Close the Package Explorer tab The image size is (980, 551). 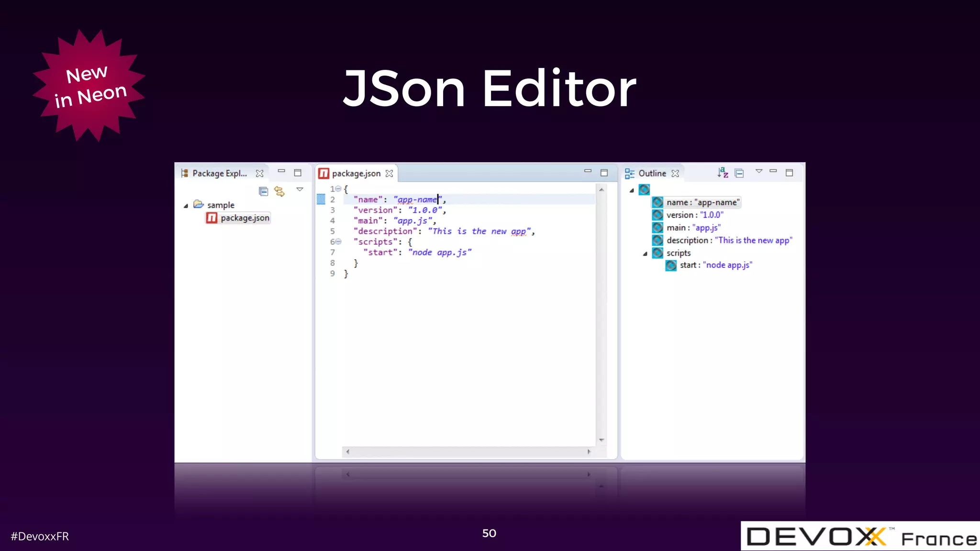tap(259, 173)
